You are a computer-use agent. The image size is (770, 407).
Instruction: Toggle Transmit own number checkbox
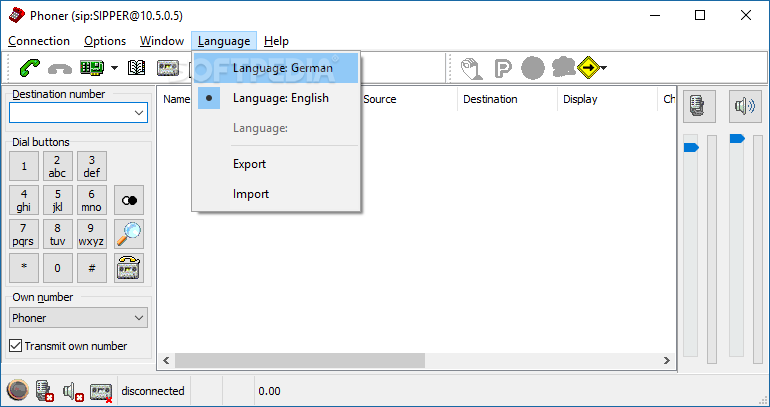(x=16, y=346)
